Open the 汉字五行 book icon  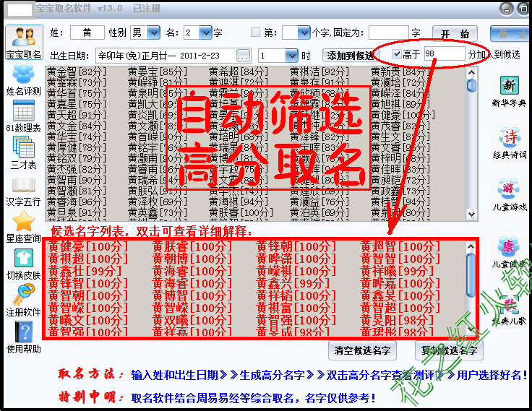[23, 191]
